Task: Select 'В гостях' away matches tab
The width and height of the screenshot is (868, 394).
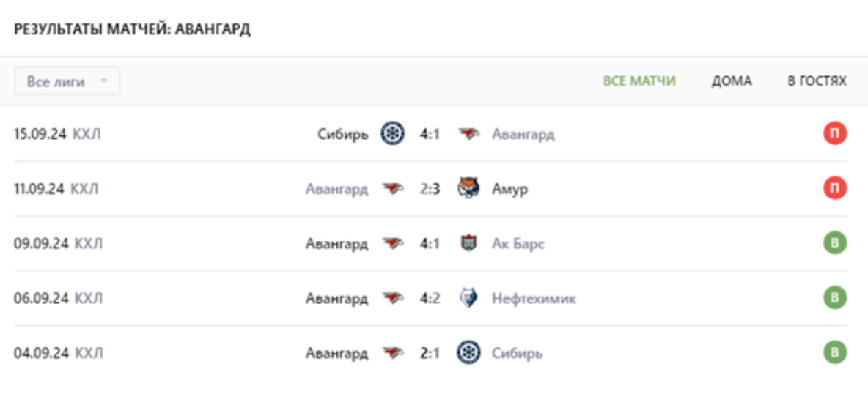Action: click(x=817, y=81)
